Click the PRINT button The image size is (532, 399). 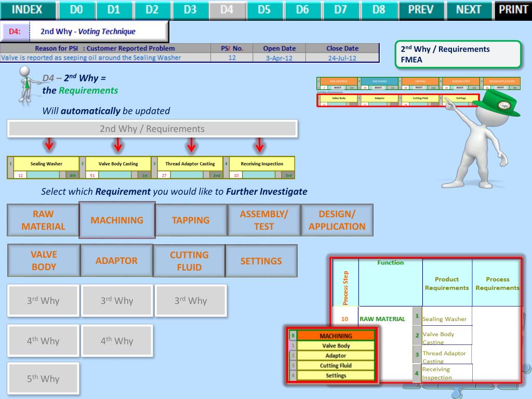tap(513, 9)
